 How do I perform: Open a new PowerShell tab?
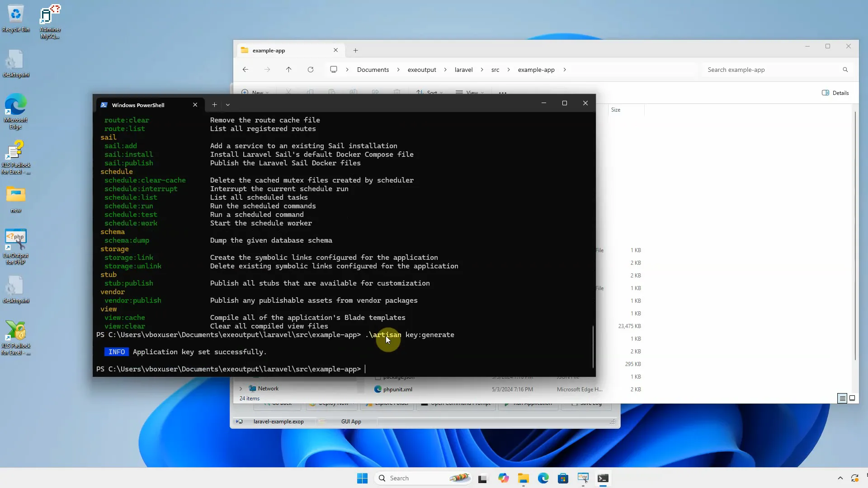click(214, 105)
